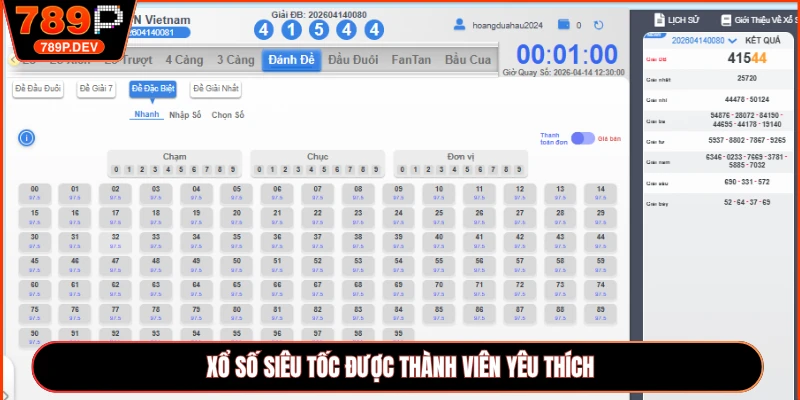Click the wallet balance icon
Image resolution: width=800 pixels, height=400 pixels.
point(564,24)
